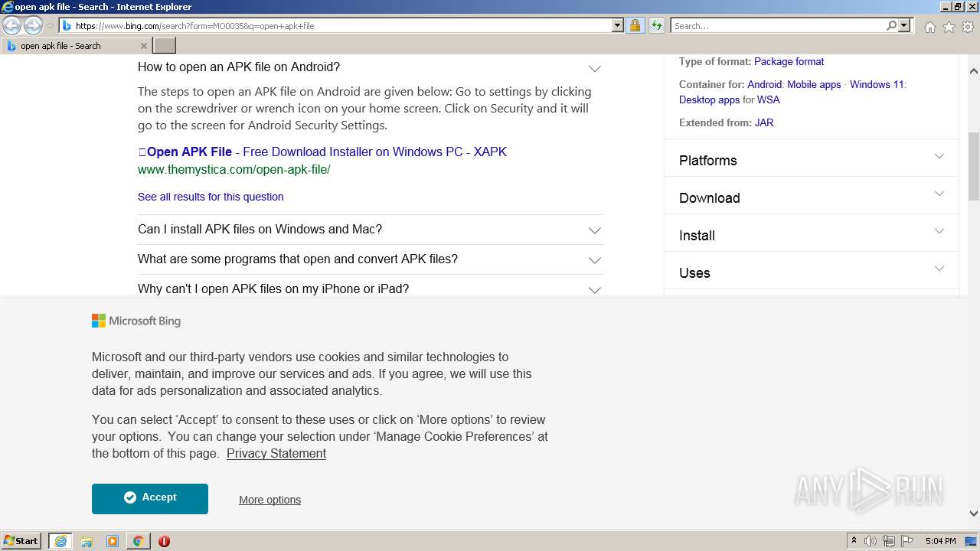
Task: Minimize the Internet Explorer window
Action: (x=946, y=7)
